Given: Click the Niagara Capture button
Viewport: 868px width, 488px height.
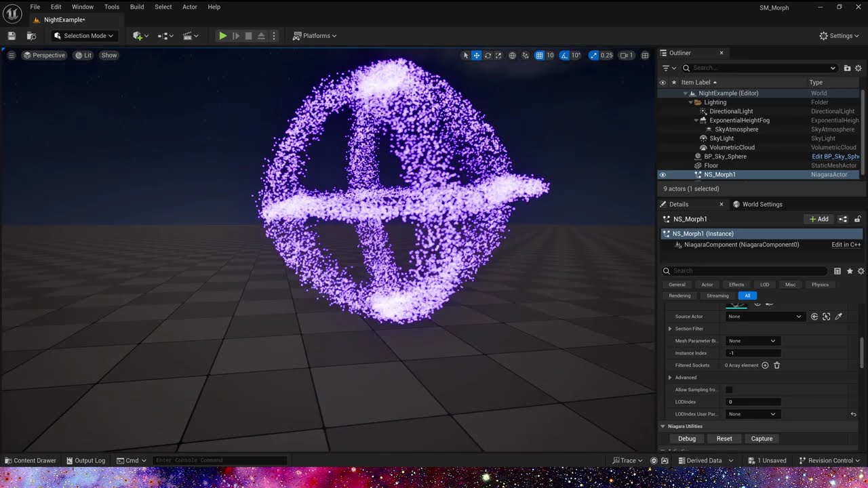Looking at the screenshot, I should point(762,439).
